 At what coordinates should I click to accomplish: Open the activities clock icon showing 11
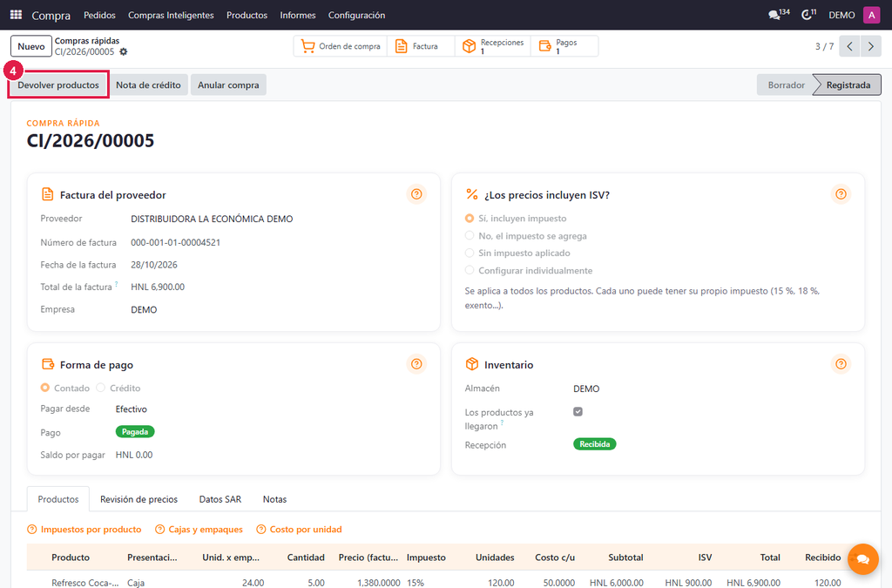pyautogui.click(x=807, y=15)
